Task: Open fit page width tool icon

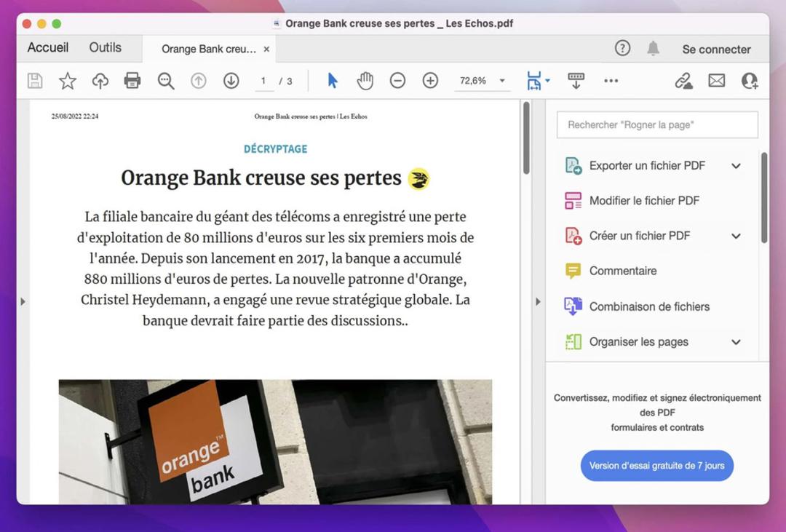Action: tap(534, 81)
